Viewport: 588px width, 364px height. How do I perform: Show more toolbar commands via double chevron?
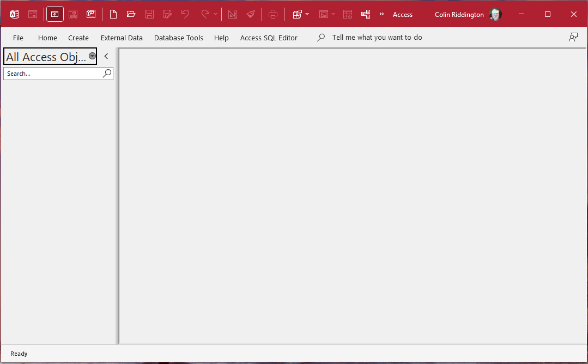[382, 14]
